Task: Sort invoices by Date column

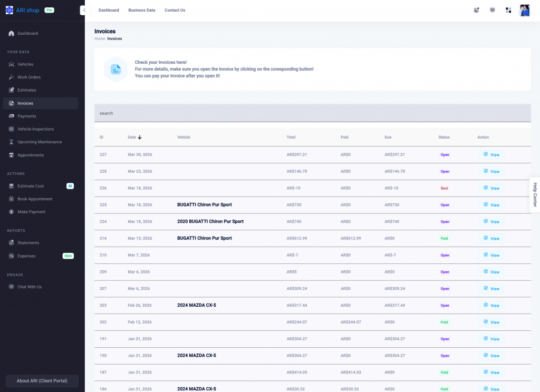Action: (x=133, y=137)
